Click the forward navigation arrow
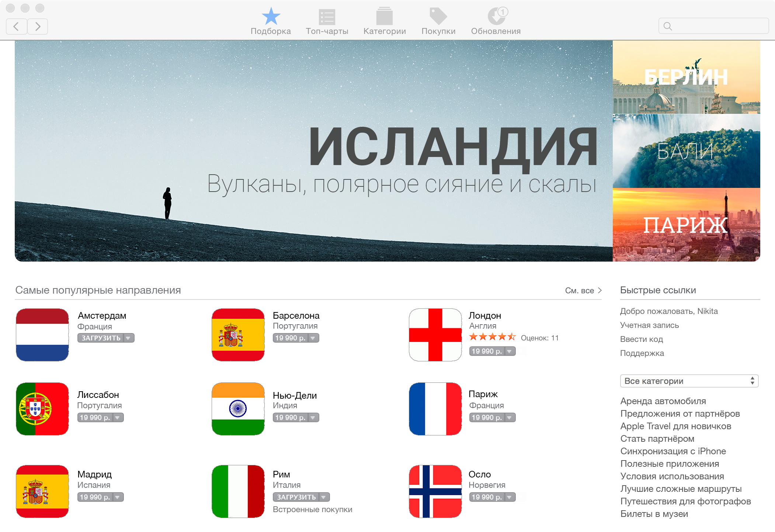Image resolution: width=775 pixels, height=532 pixels. [x=37, y=27]
